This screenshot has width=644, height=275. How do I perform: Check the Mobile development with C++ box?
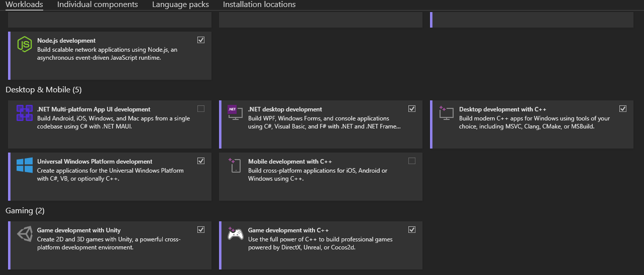click(x=412, y=161)
